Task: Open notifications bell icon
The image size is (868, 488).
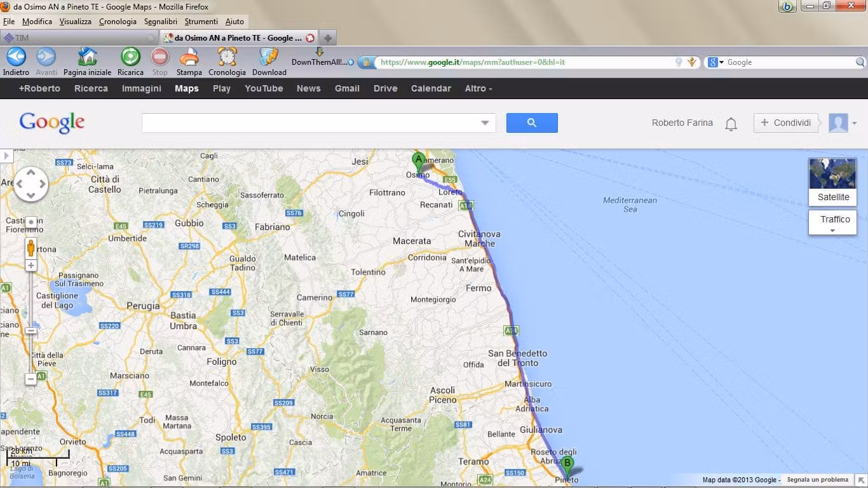Action: point(731,124)
